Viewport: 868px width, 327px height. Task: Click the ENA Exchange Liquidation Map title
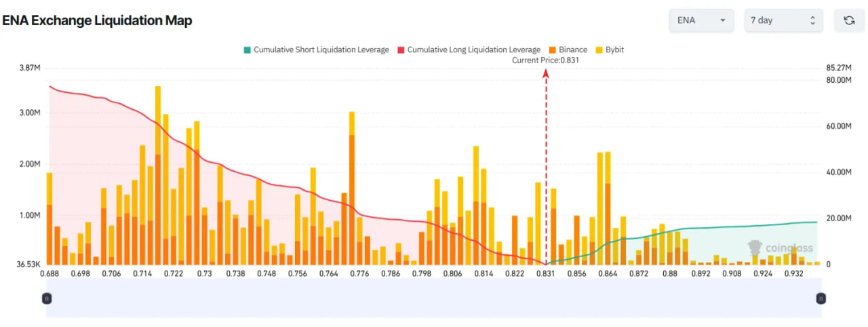(97, 20)
